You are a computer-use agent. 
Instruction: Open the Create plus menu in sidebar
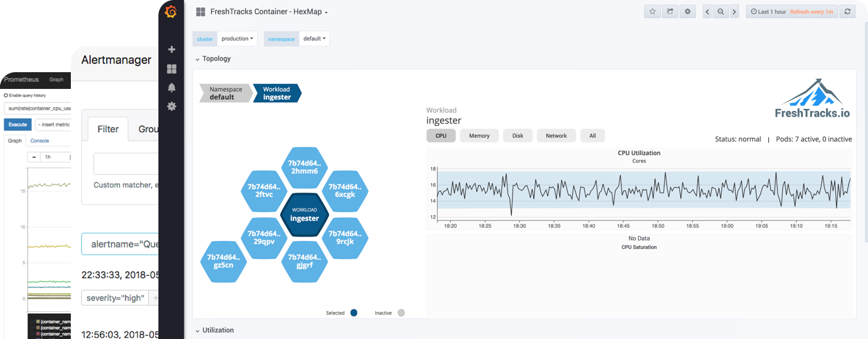coord(171,50)
